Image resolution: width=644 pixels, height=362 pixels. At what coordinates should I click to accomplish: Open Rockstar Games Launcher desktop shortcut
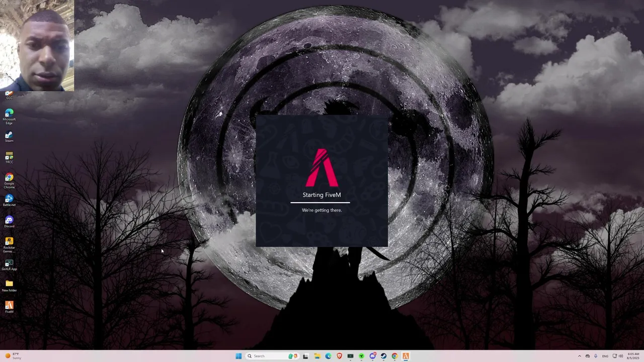pyautogui.click(x=9, y=244)
